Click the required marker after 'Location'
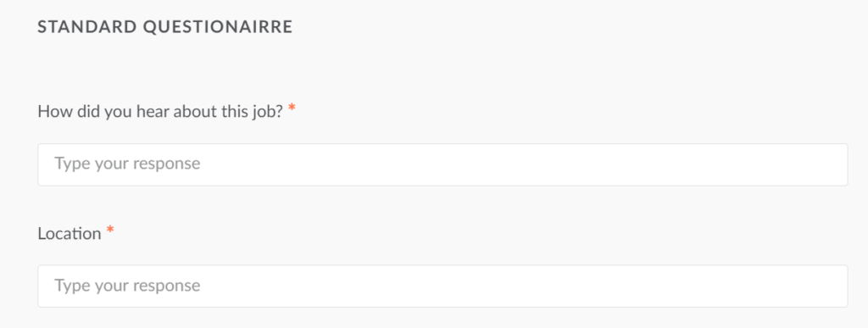 point(110,230)
